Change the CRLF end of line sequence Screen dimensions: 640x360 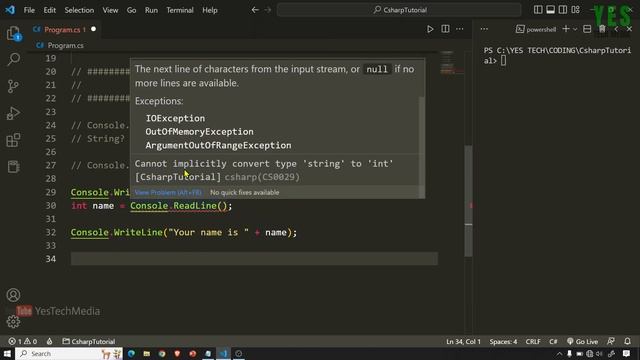533,341
